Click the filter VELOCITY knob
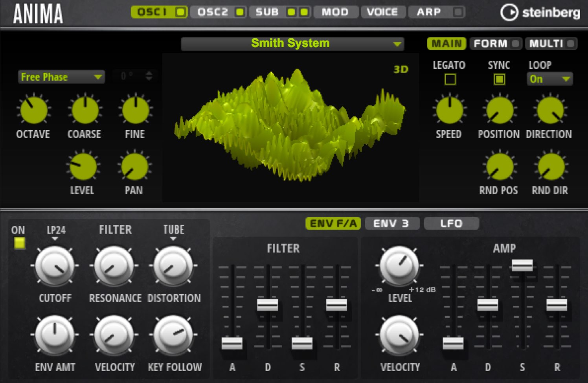Viewport: 588px width, 383px height. pos(114,335)
